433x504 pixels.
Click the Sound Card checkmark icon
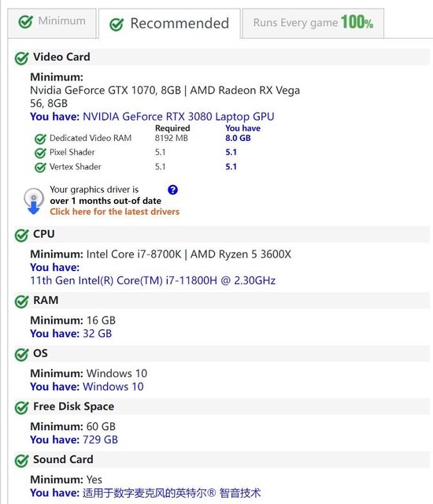pyautogui.click(x=22, y=461)
